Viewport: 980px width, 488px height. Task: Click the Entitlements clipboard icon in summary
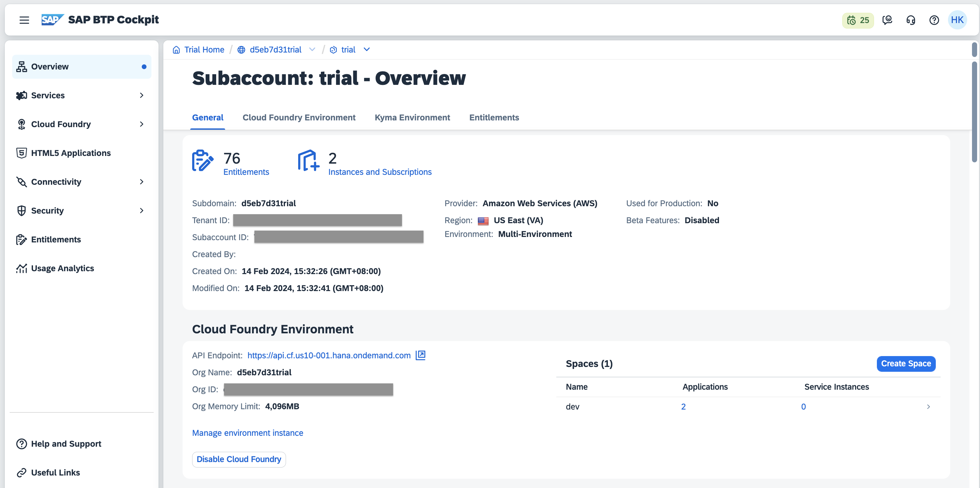(202, 161)
